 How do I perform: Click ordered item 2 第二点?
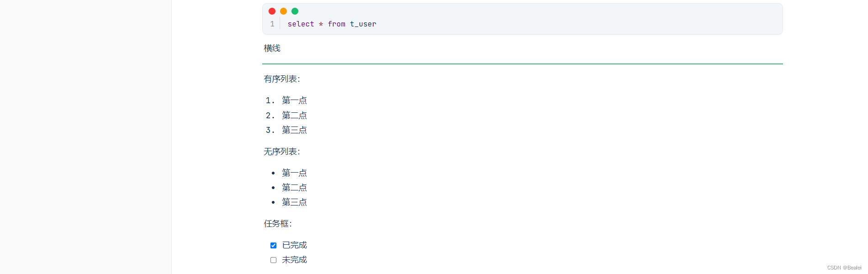[294, 115]
